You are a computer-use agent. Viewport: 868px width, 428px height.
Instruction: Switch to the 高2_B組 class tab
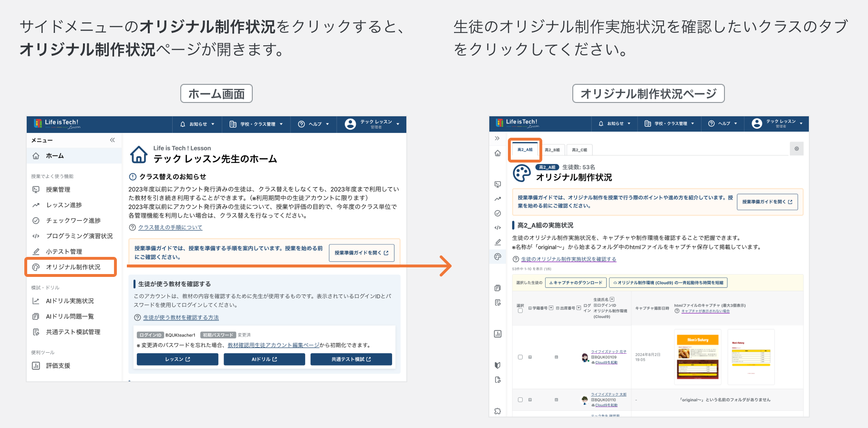click(552, 150)
